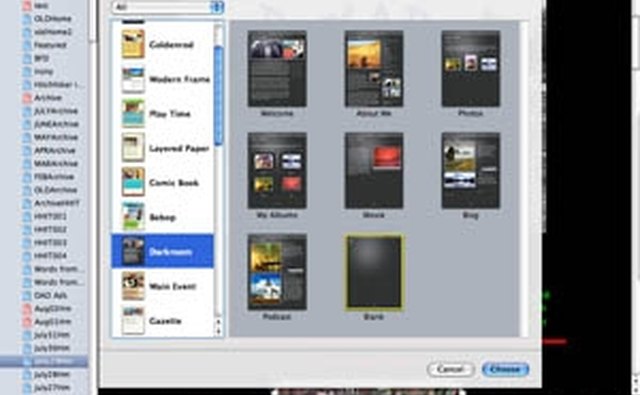Select the Goldenrod theme icon
This screenshot has height=395, width=640.
[x=133, y=44]
